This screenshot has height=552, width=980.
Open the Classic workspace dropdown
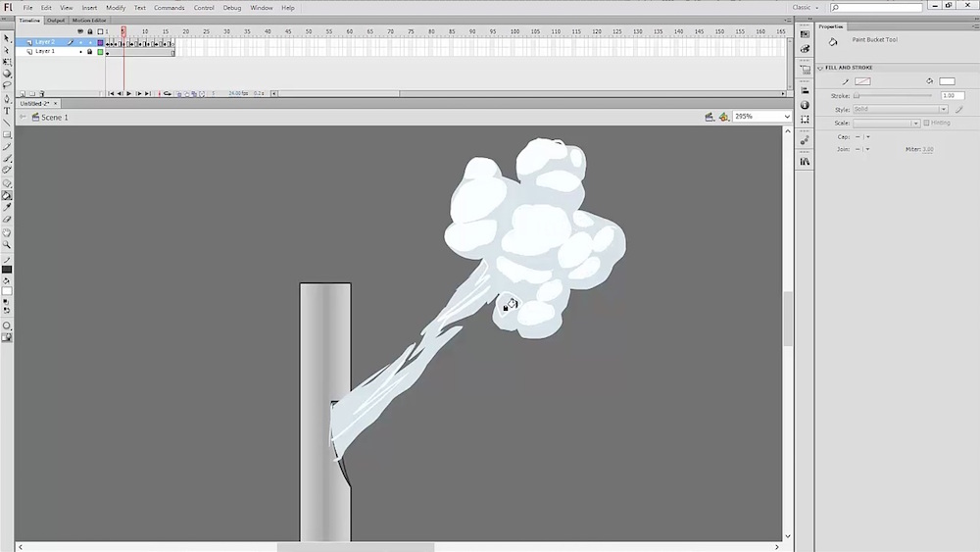(x=805, y=7)
